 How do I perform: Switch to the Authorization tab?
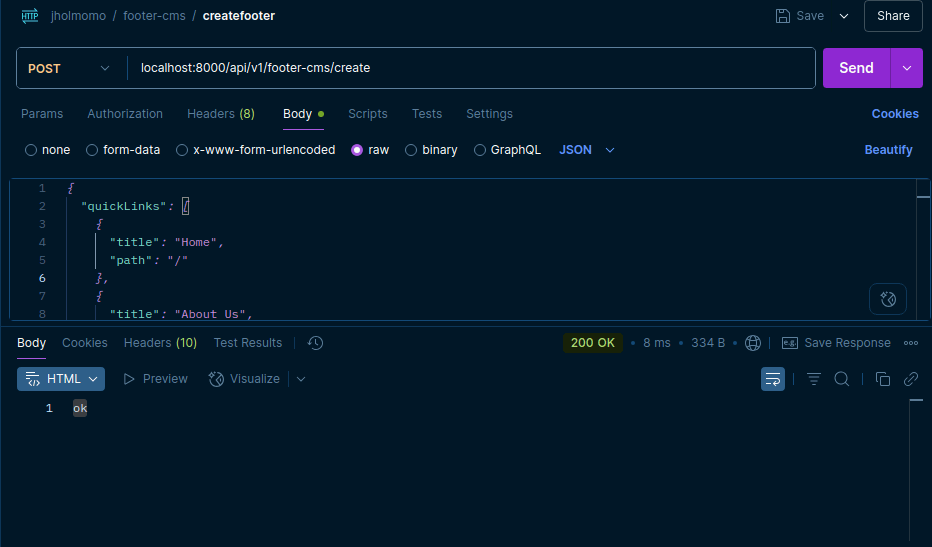coord(125,114)
